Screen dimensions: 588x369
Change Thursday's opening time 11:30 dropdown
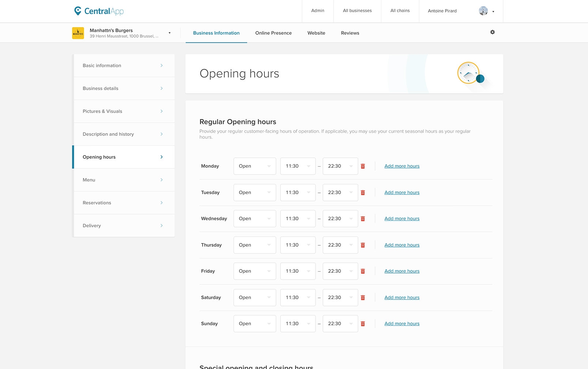tap(298, 245)
